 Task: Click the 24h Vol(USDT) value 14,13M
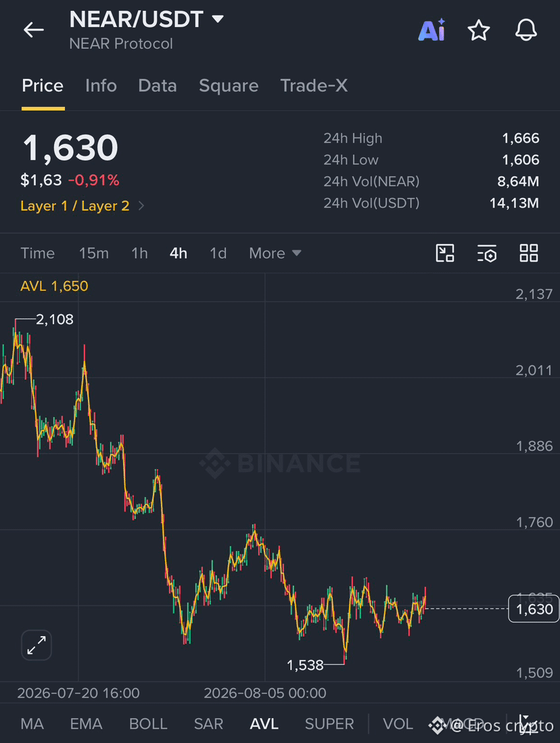click(514, 203)
